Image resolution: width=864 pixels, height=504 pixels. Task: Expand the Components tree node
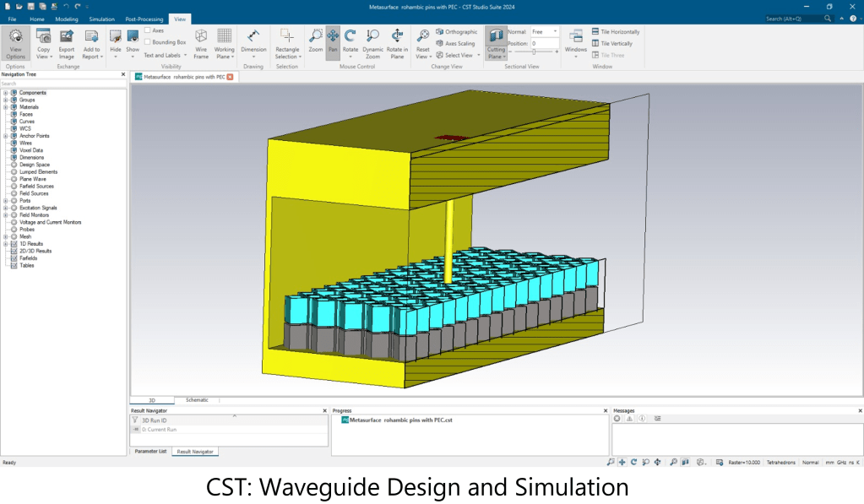point(6,93)
